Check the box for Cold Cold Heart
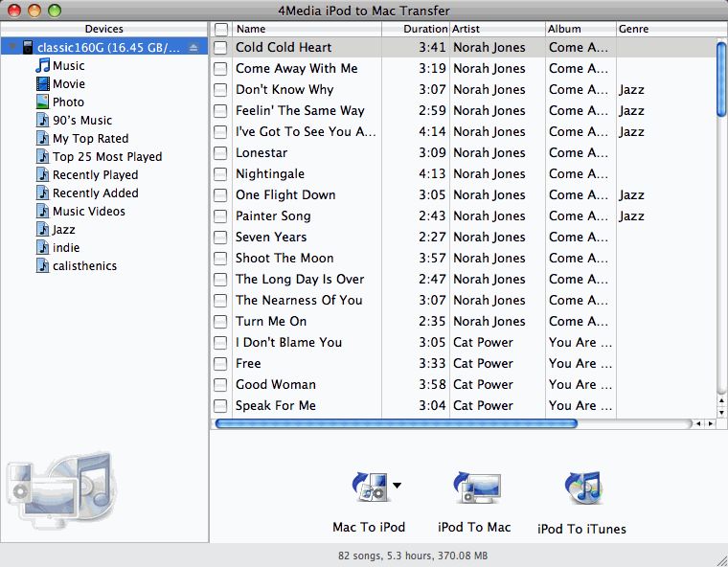Image resolution: width=728 pixels, height=567 pixels. pos(220,47)
